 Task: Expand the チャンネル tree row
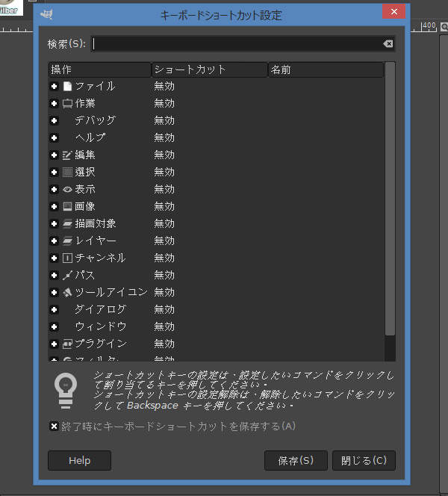54,258
